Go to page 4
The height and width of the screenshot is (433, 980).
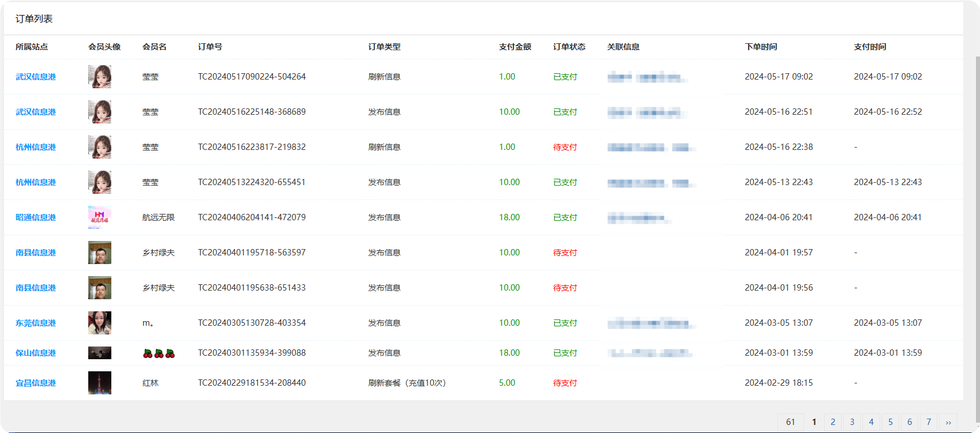tap(871, 422)
